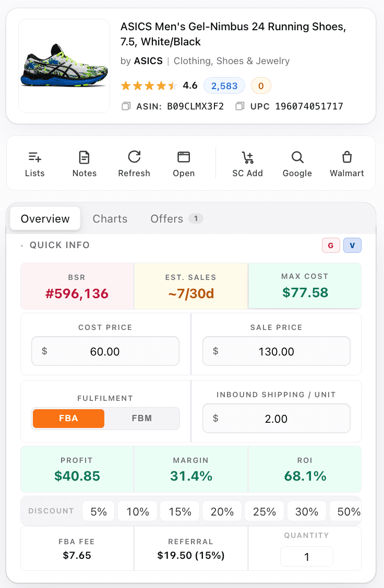384x588 pixels.
Task: Click the Referral $19.50 (15%) value
Action: pos(190,555)
